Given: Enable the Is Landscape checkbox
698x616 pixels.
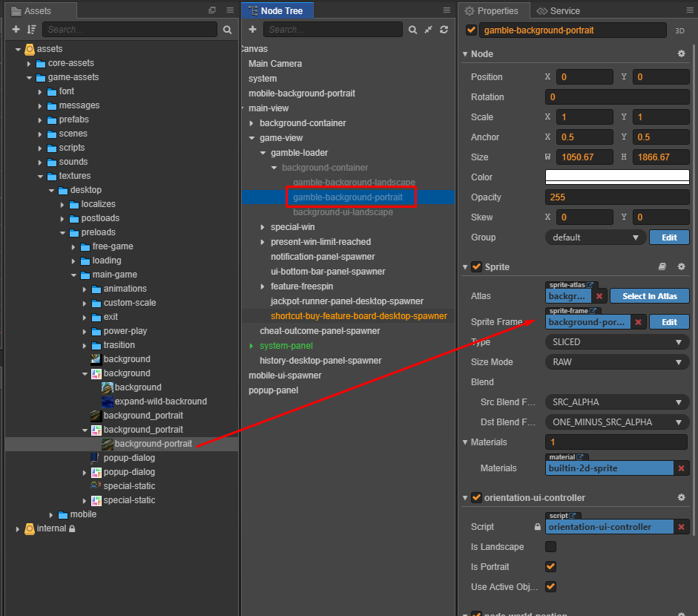Looking at the screenshot, I should 550,546.
